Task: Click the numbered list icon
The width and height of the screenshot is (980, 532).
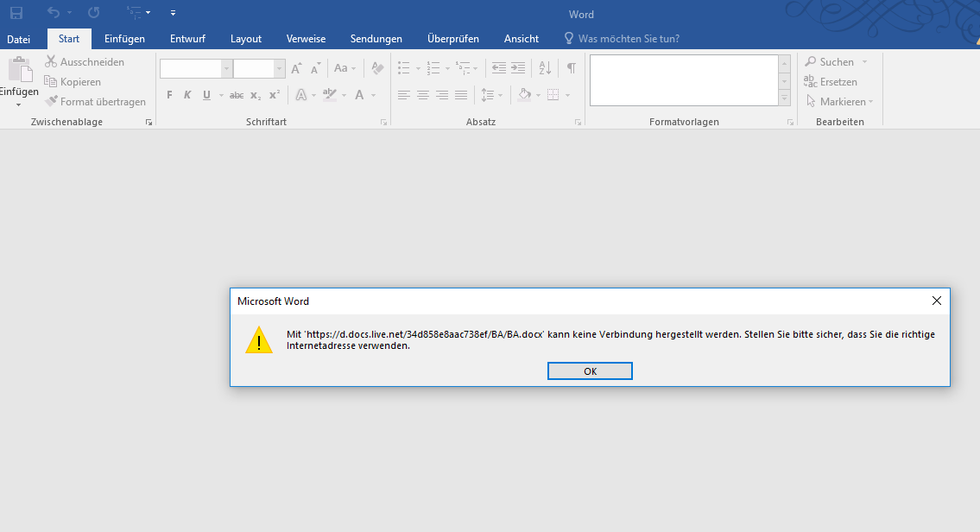Action: click(433, 68)
